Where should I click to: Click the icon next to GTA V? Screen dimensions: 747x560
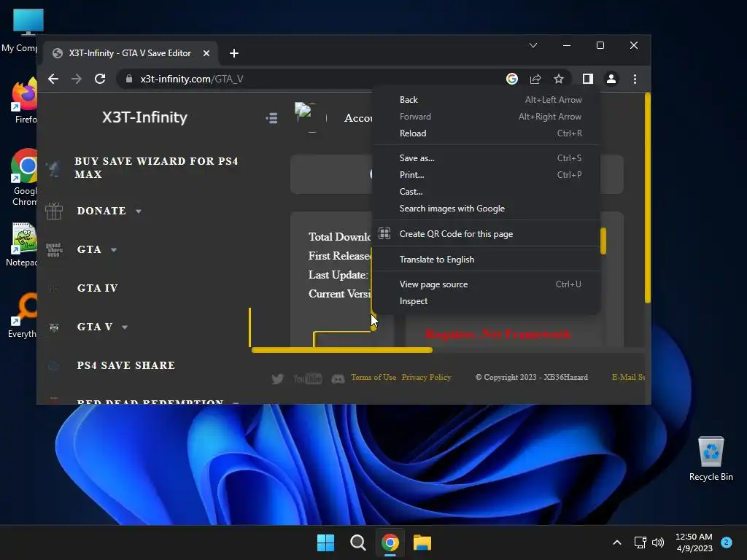click(54, 327)
